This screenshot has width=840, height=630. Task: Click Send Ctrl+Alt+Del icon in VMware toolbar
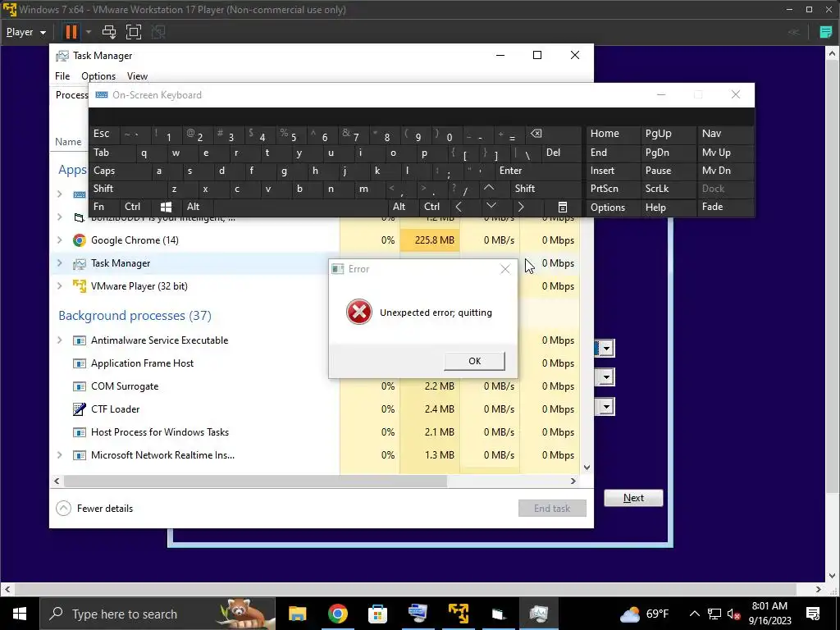coord(109,32)
